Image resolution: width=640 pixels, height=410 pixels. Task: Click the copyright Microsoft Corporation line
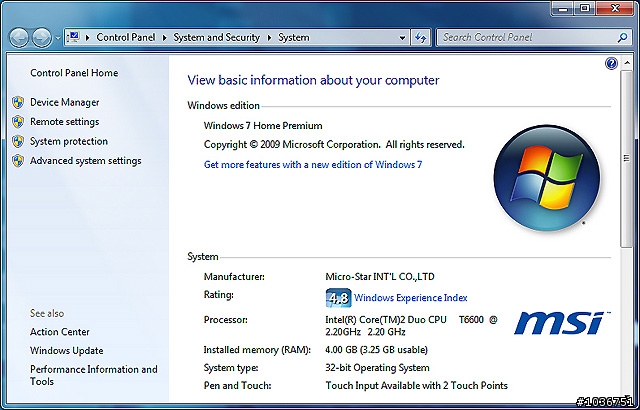[x=334, y=145]
